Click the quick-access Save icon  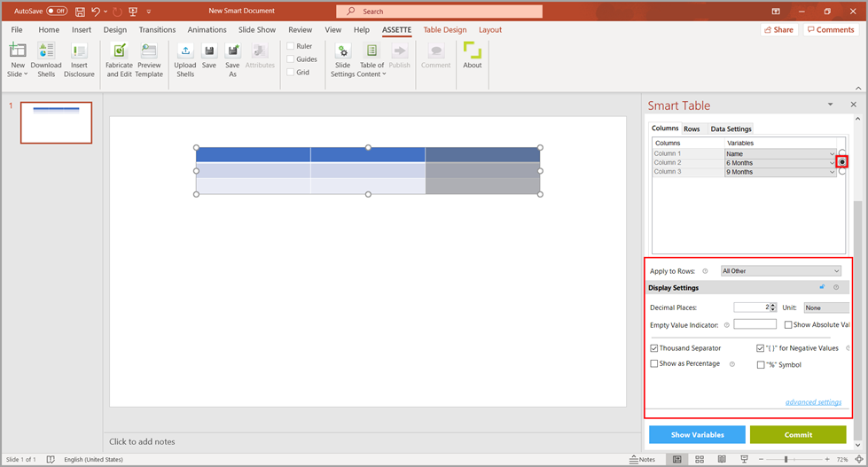[80, 11]
